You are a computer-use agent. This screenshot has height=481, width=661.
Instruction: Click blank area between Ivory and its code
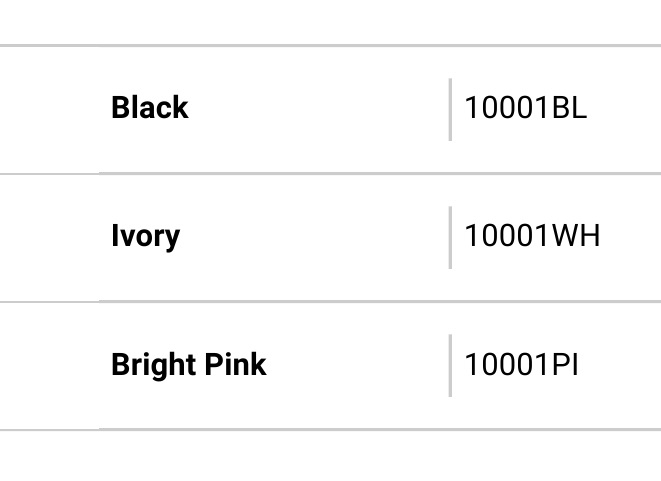(314, 237)
